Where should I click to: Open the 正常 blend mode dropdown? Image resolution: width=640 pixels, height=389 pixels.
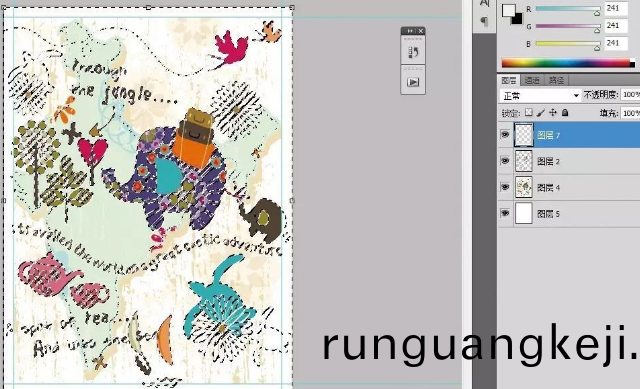click(x=540, y=96)
